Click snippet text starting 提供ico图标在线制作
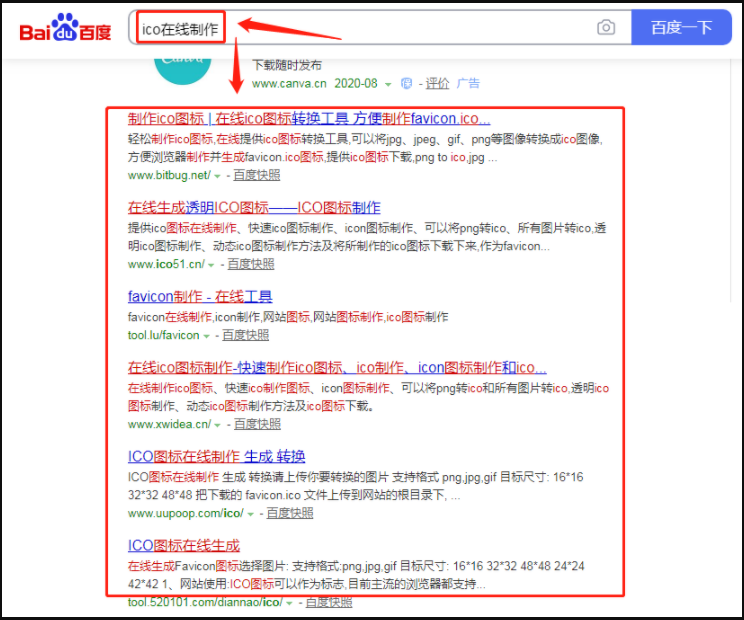The width and height of the screenshot is (744, 620). [367, 237]
